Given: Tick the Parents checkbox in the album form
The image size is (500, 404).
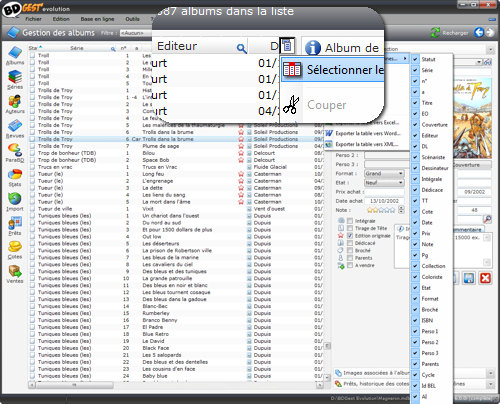Looking at the screenshot, I should point(350,258).
